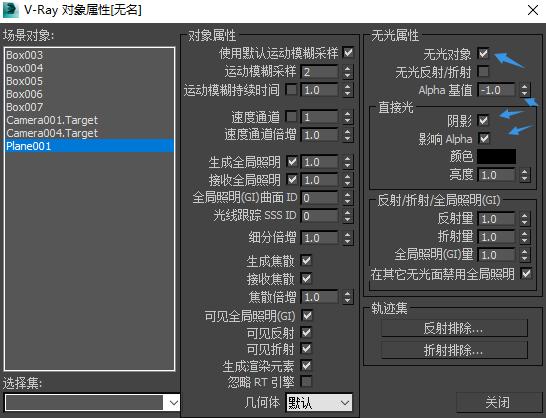Enable 忽略 RT 引擎 checkbox
The width and height of the screenshot is (546, 418).
pos(306,382)
